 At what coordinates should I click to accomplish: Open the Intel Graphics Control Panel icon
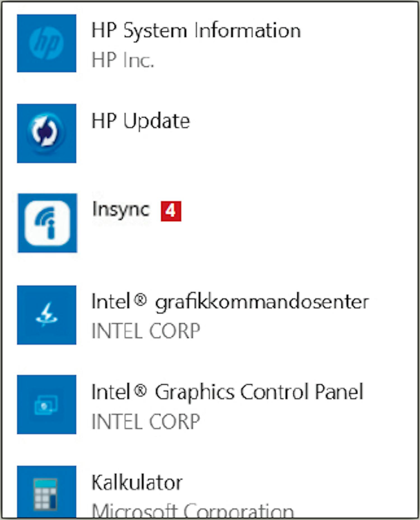(46, 404)
